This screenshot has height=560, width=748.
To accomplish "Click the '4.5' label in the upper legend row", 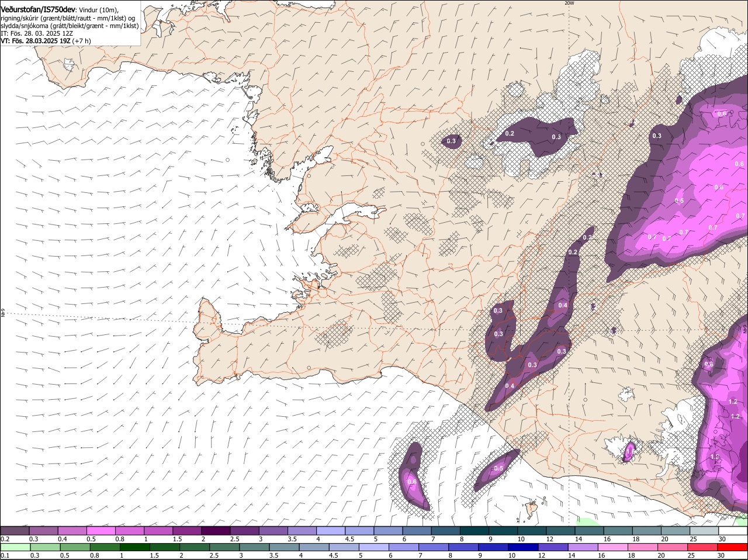I will coord(349,538).
